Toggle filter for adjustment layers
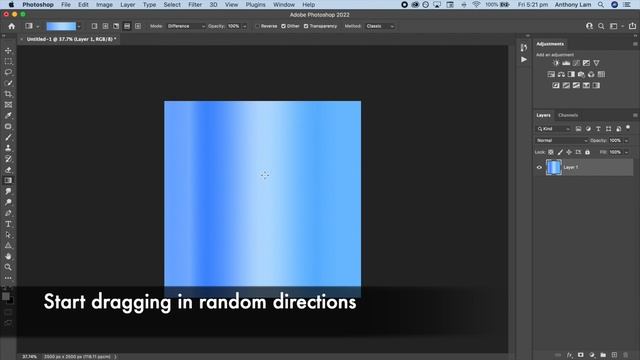This screenshot has height=360, width=640. click(x=588, y=129)
